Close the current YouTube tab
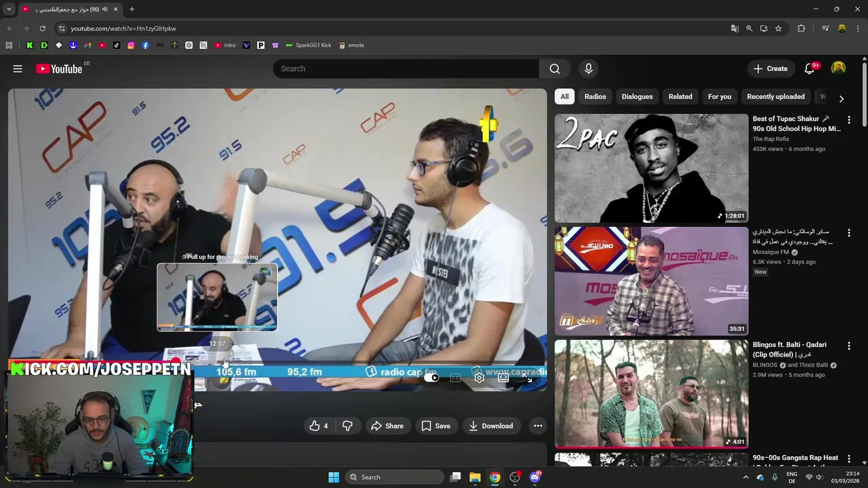 pyautogui.click(x=115, y=9)
